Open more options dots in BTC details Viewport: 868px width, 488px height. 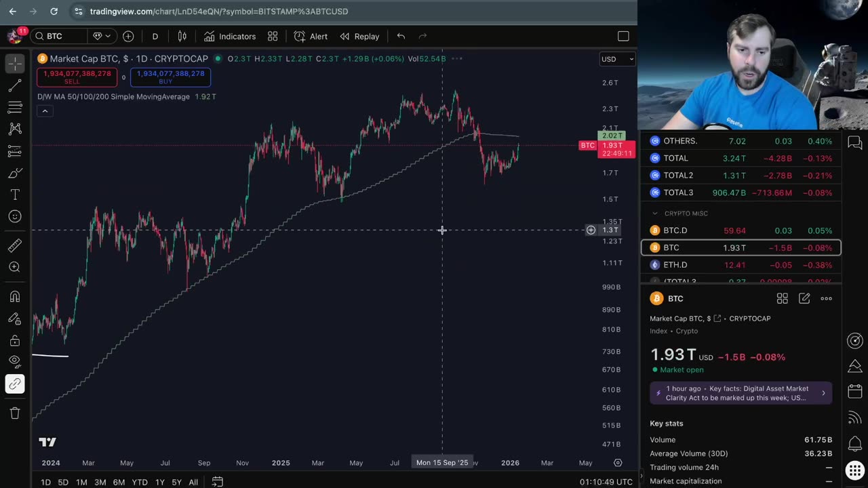click(826, 298)
